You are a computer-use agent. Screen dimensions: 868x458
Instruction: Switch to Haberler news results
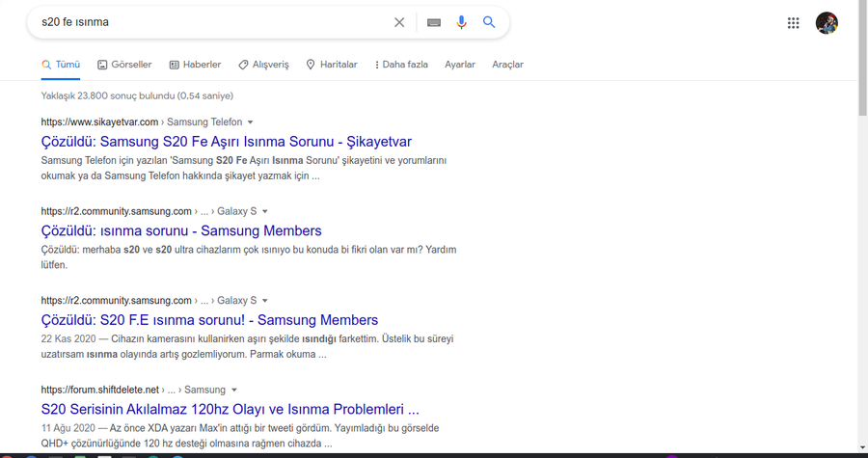click(x=195, y=65)
